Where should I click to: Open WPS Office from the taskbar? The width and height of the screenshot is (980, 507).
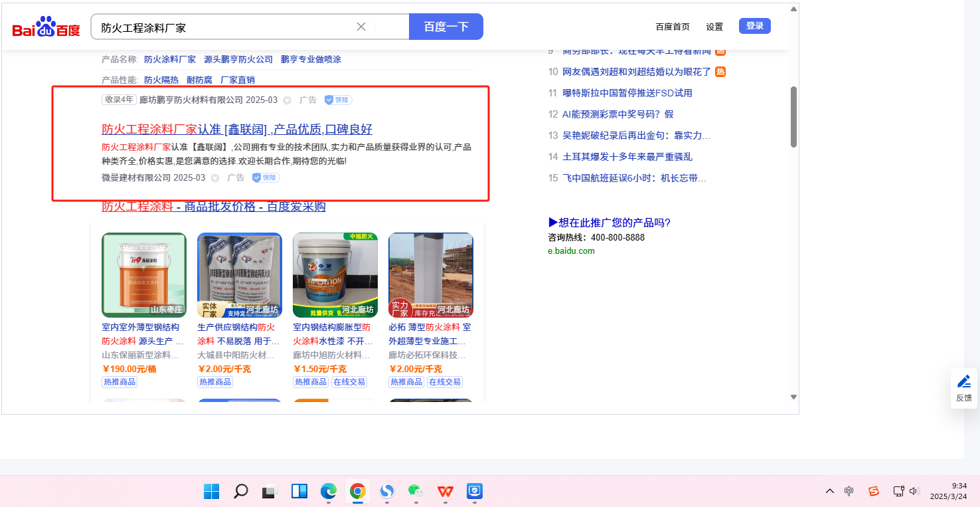click(x=446, y=491)
